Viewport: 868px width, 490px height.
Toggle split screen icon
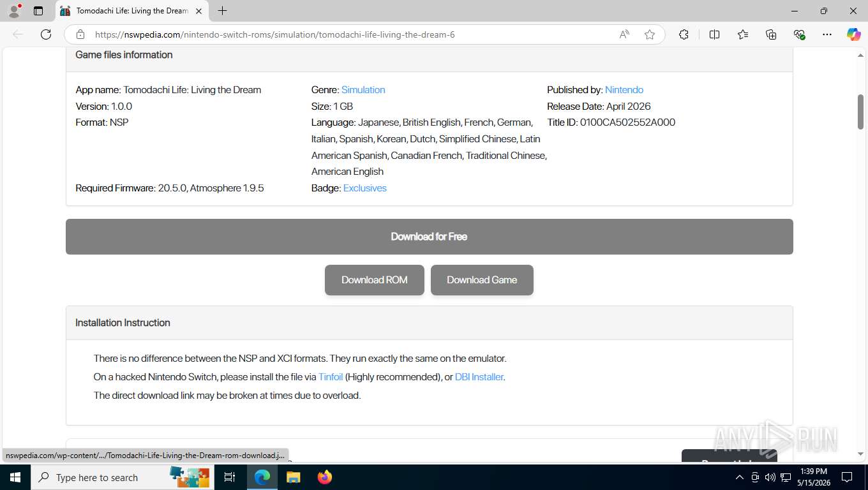714,34
